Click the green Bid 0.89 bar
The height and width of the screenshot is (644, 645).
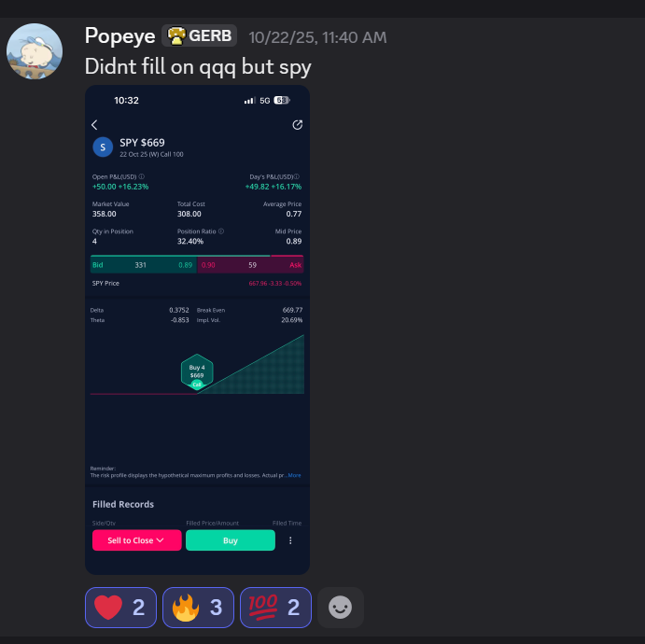pyautogui.click(x=144, y=265)
